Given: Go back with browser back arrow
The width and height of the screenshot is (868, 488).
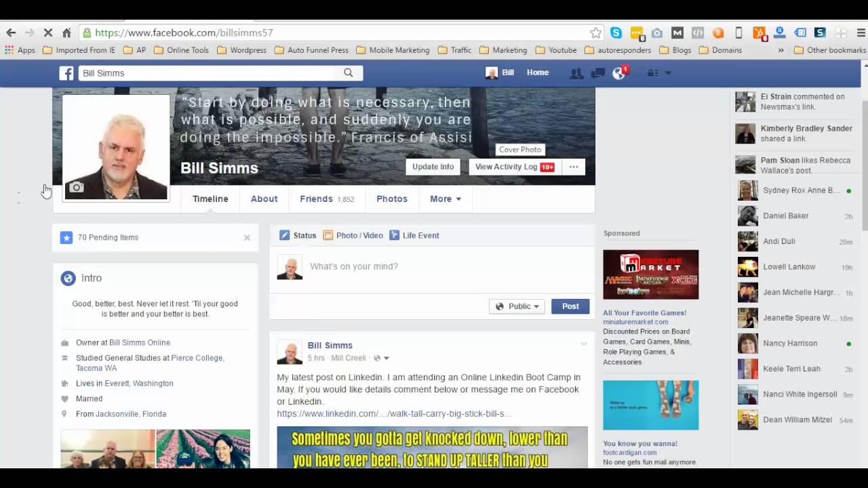Looking at the screenshot, I should tap(11, 33).
